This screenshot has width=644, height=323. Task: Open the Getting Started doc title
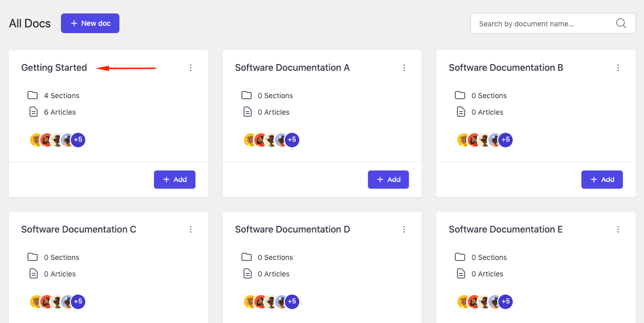(54, 68)
